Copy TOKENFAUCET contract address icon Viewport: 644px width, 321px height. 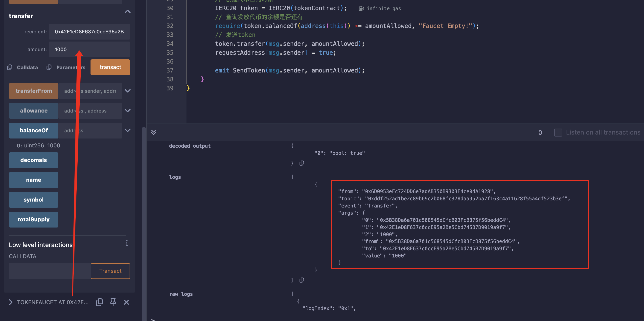click(x=99, y=302)
